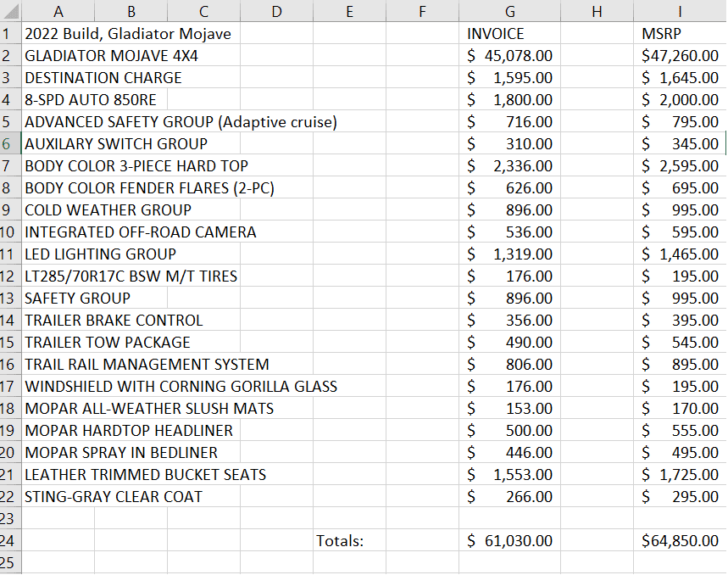Select cell GLADIATOR MOJAVE 4X4
Image resolution: width=728 pixels, height=575 pixels.
[111, 55]
